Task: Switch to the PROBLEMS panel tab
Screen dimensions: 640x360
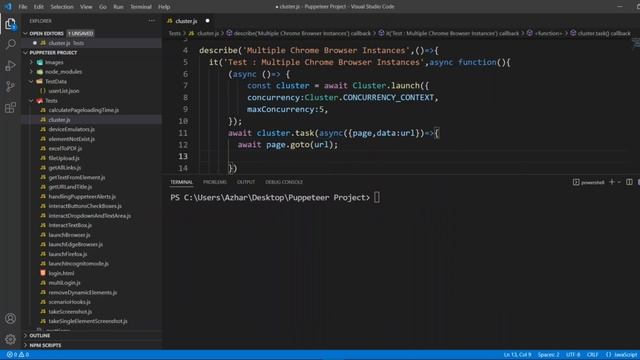Action: 215,182
